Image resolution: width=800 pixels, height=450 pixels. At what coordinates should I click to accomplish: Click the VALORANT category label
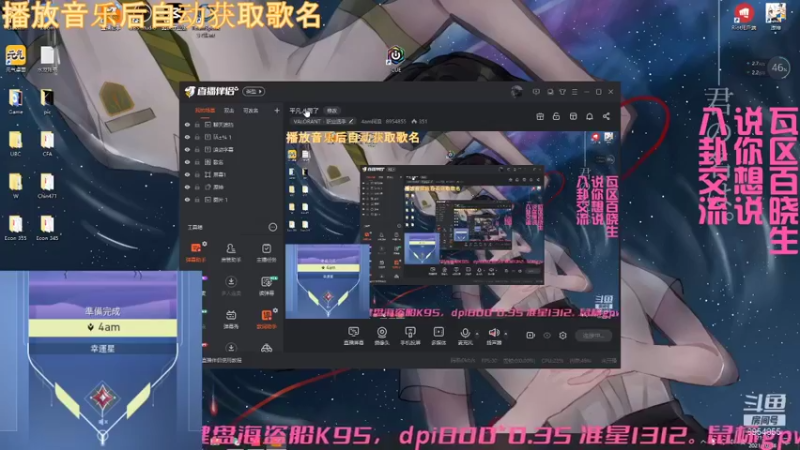[307, 121]
